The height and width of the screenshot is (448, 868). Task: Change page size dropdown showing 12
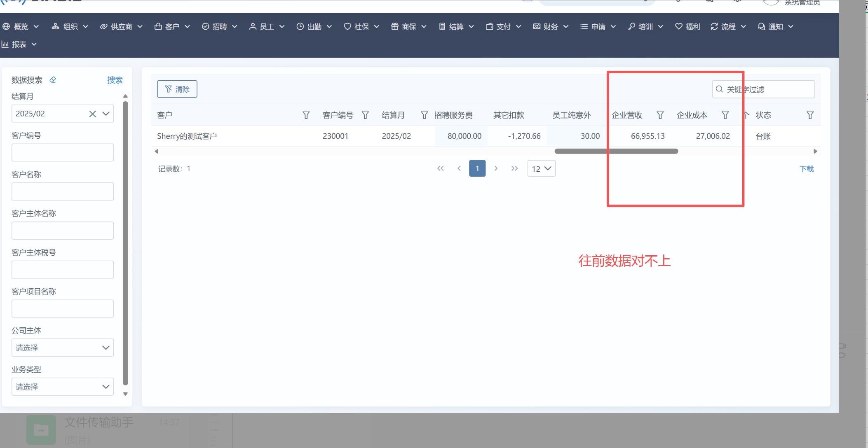[x=541, y=169]
